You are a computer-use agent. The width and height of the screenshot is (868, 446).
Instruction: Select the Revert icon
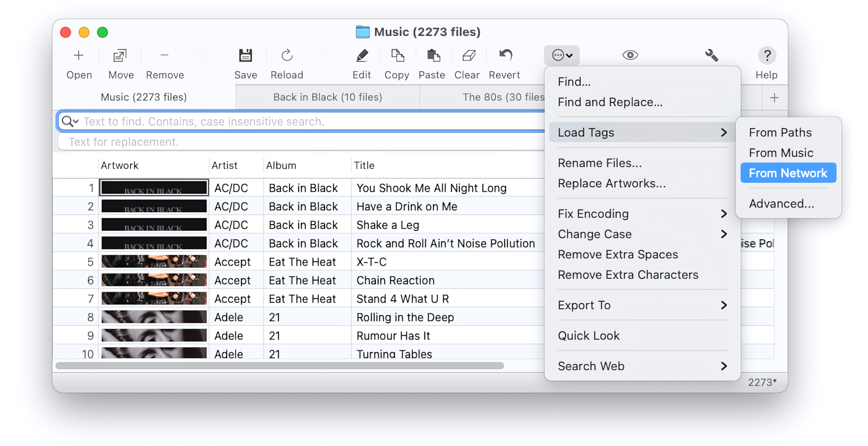point(504,55)
